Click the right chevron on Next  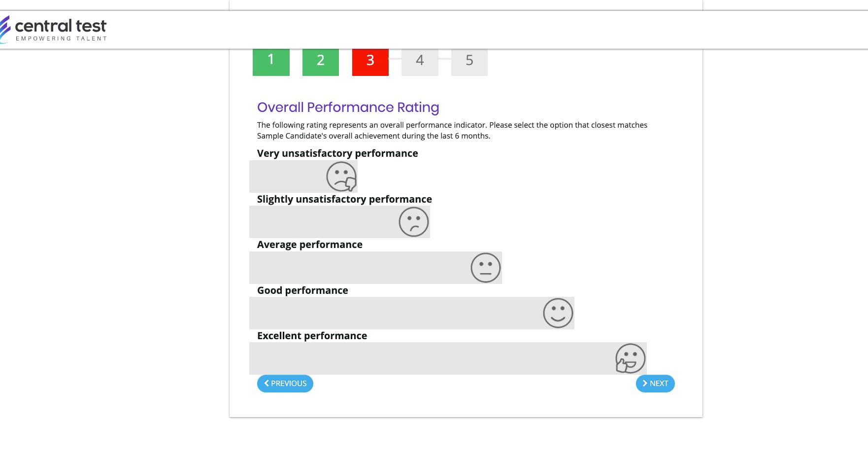coord(645,383)
